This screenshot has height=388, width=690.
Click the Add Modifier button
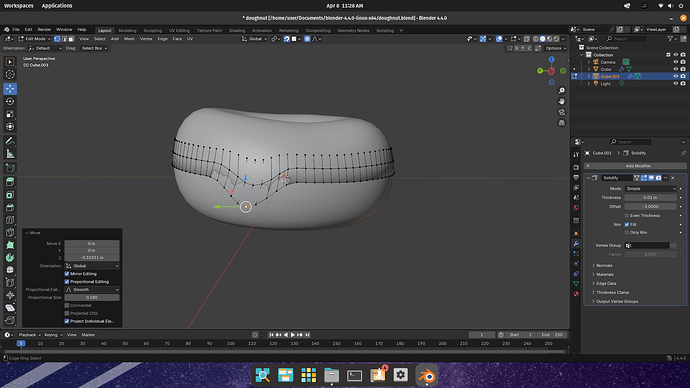[x=635, y=166]
